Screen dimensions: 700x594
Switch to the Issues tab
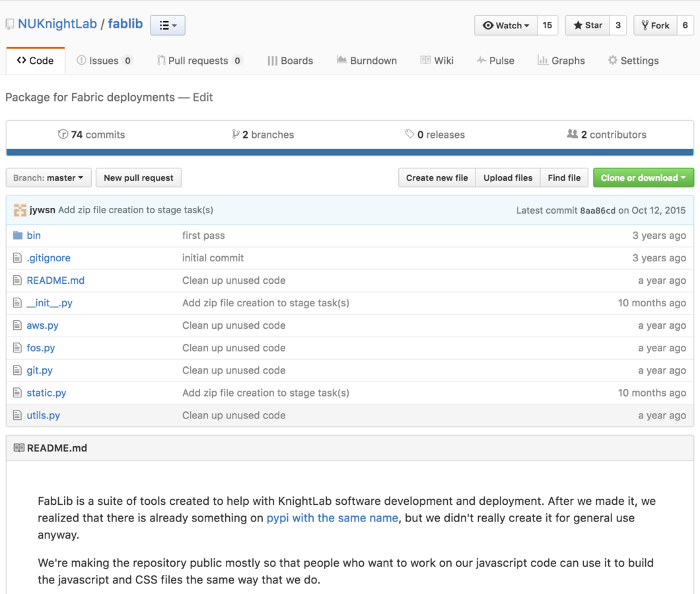point(104,61)
